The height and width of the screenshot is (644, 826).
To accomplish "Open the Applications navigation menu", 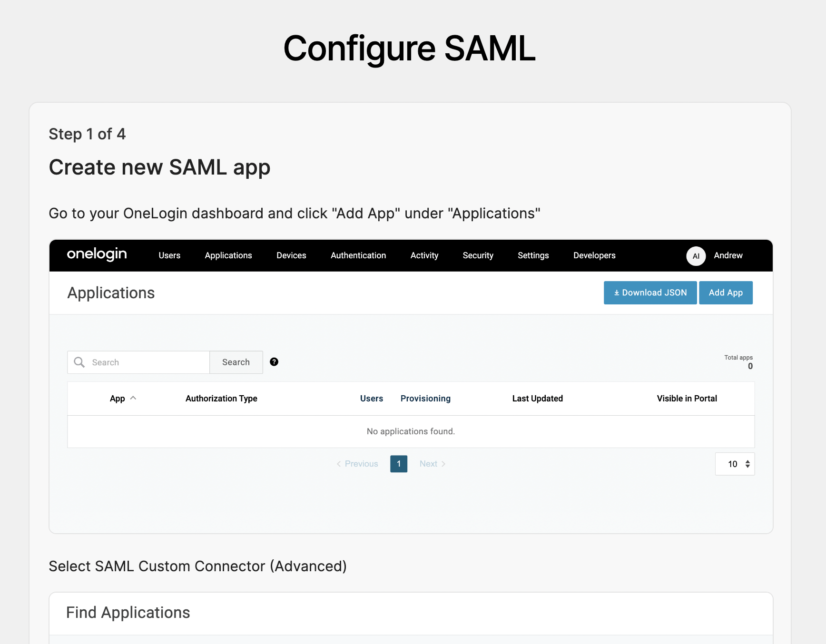I will click(x=228, y=255).
